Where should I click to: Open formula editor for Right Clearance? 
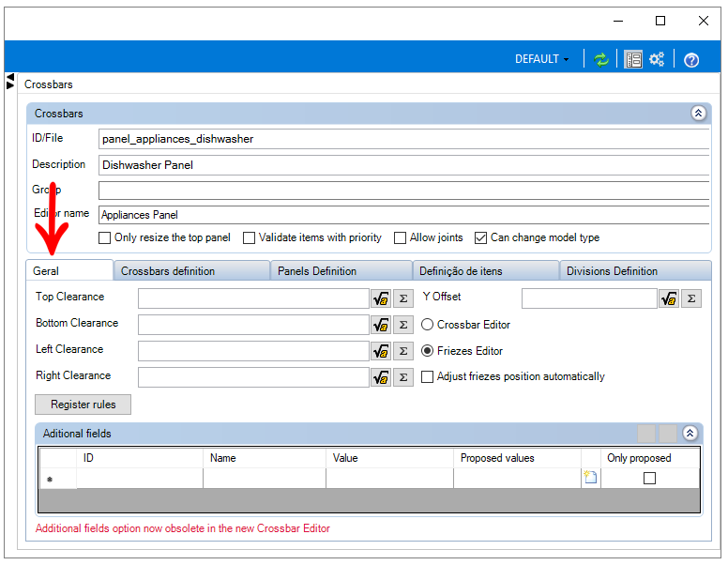381,377
